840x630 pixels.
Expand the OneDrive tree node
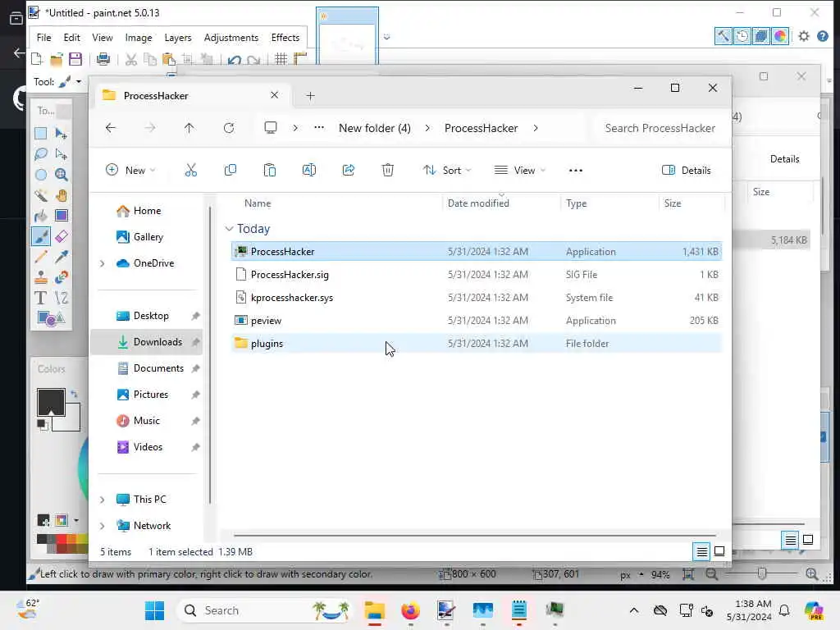(103, 263)
